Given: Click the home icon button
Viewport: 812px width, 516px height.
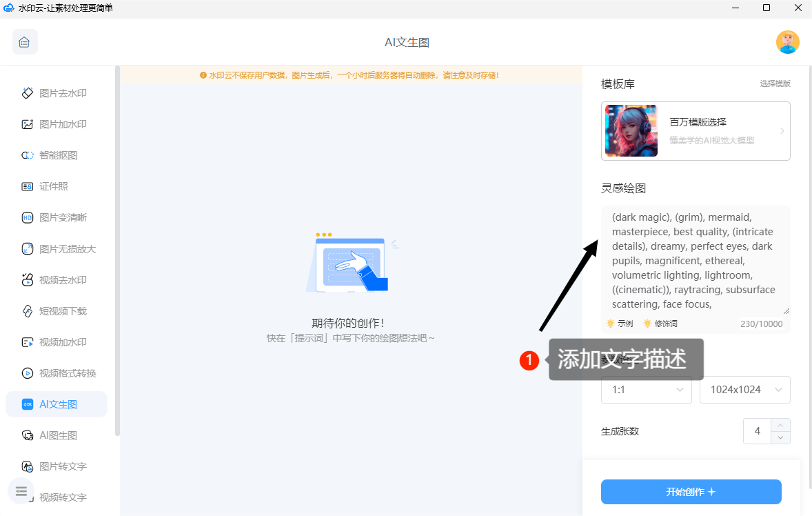Looking at the screenshot, I should (x=25, y=42).
